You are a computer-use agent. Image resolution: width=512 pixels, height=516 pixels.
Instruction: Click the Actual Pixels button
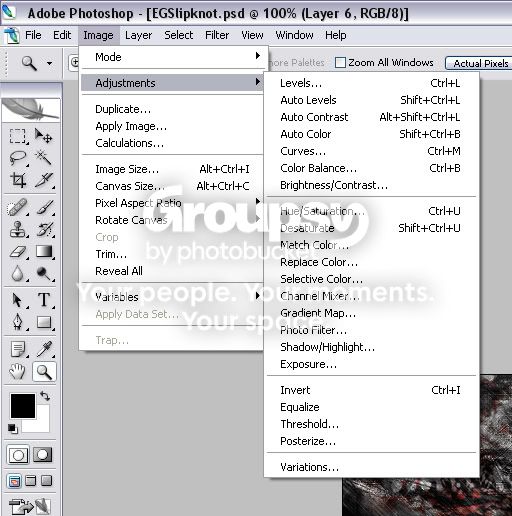click(x=479, y=63)
